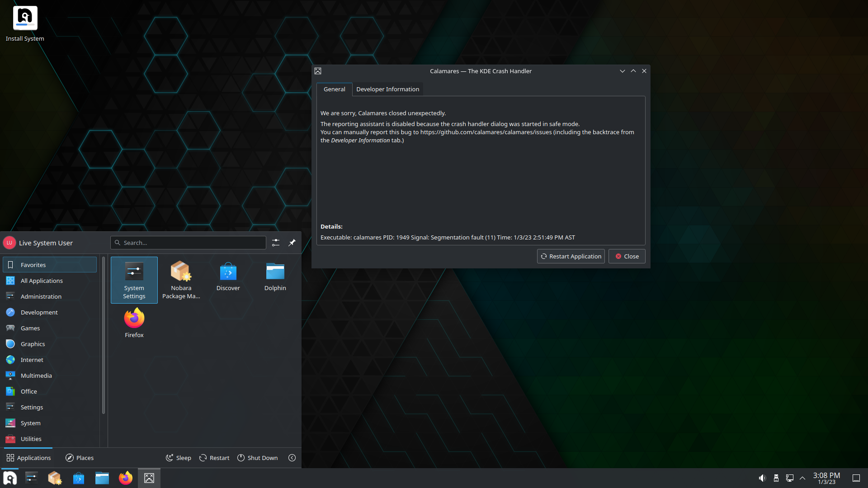Switch to Developer Information tab
The image size is (868, 488).
pyautogui.click(x=387, y=89)
